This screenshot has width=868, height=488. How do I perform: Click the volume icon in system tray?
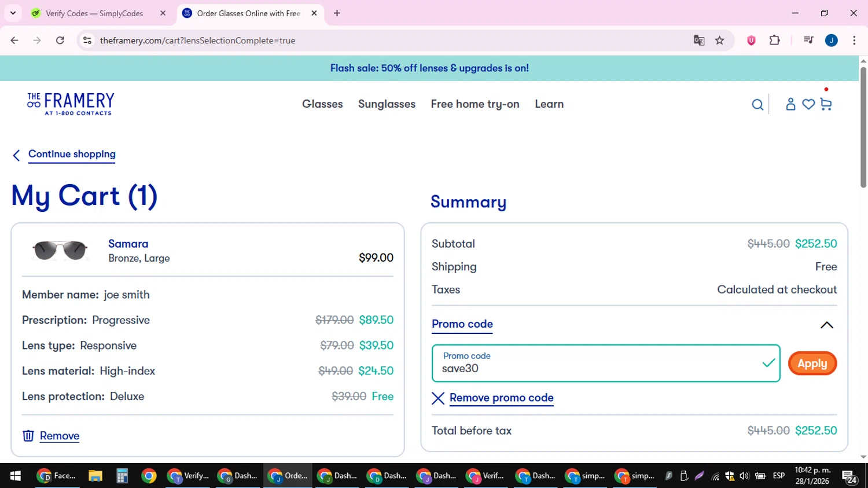pos(744,476)
